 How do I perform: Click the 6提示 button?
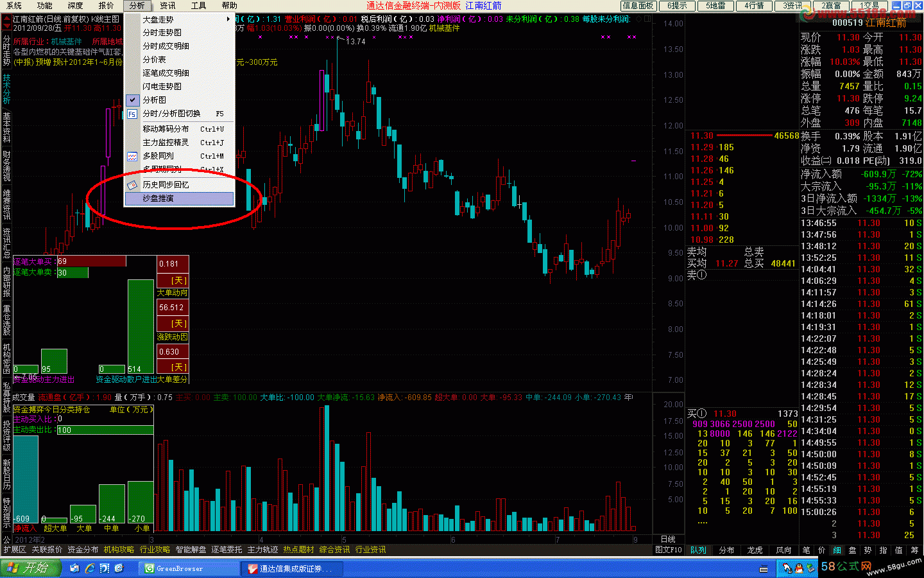pyautogui.click(x=677, y=6)
